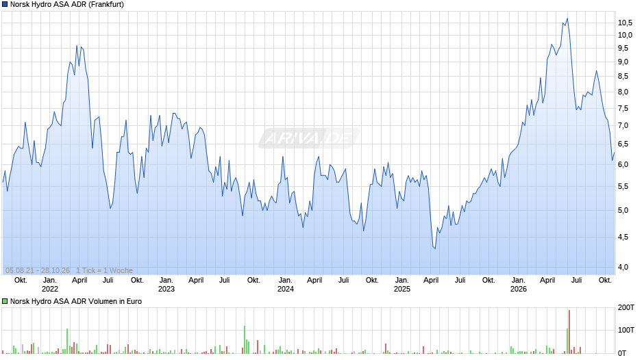Click the 'Jan. 2023' time axis label
This screenshot has width=644, height=360.
click(166, 285)
